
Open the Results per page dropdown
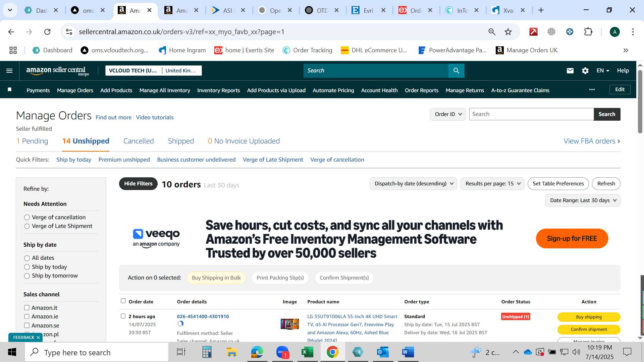click(x=492, y=184)
